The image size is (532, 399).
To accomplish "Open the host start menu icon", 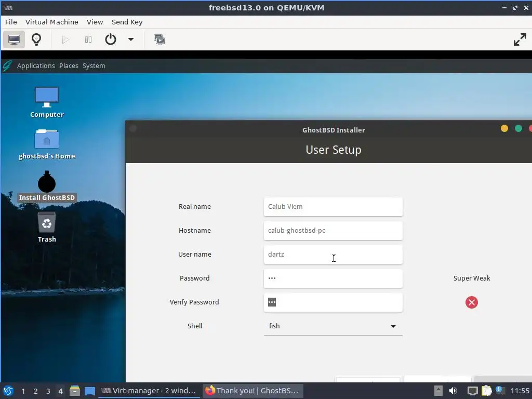I will [x=8, y=391].
